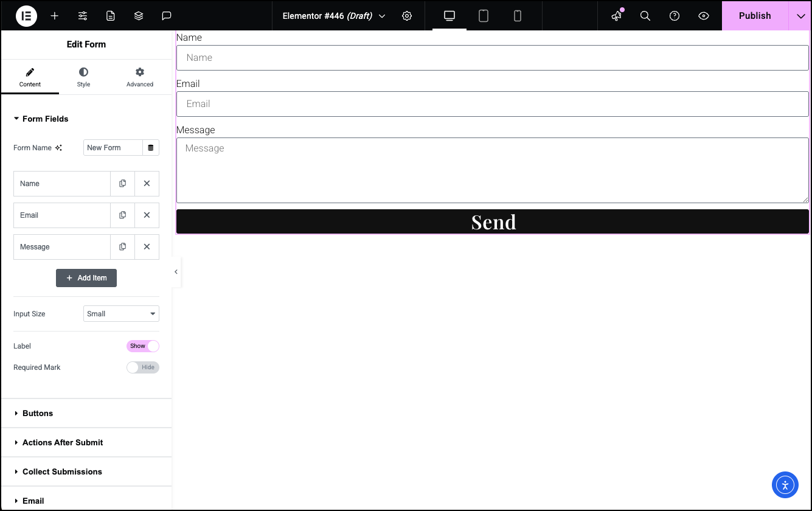Open the Input Size dropdown

pos(121,314)
